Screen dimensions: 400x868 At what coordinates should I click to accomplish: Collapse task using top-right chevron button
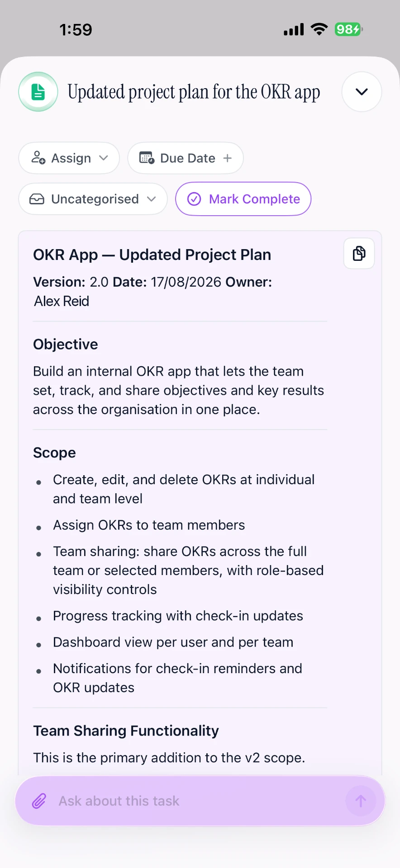(x=362, y=92)
